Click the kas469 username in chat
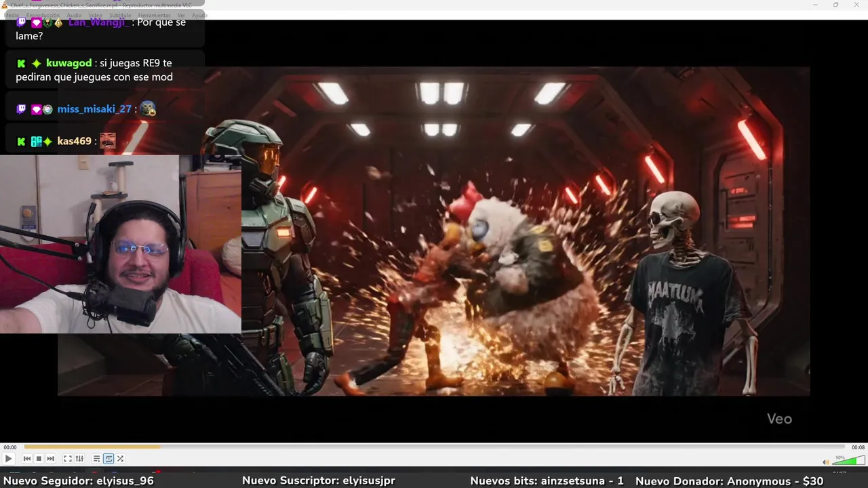The image size is (868, 488). (74, 141)
